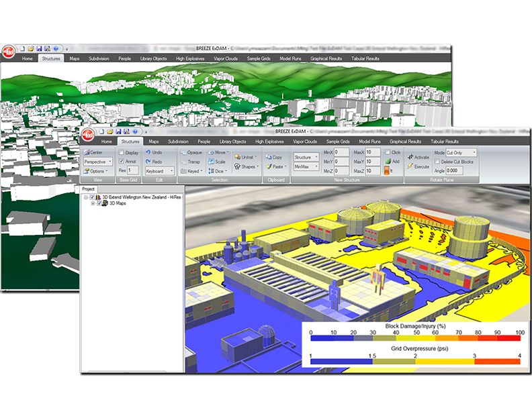532x420 pixels.
Task: Click the Center view icon
Action: click(93, 152)
